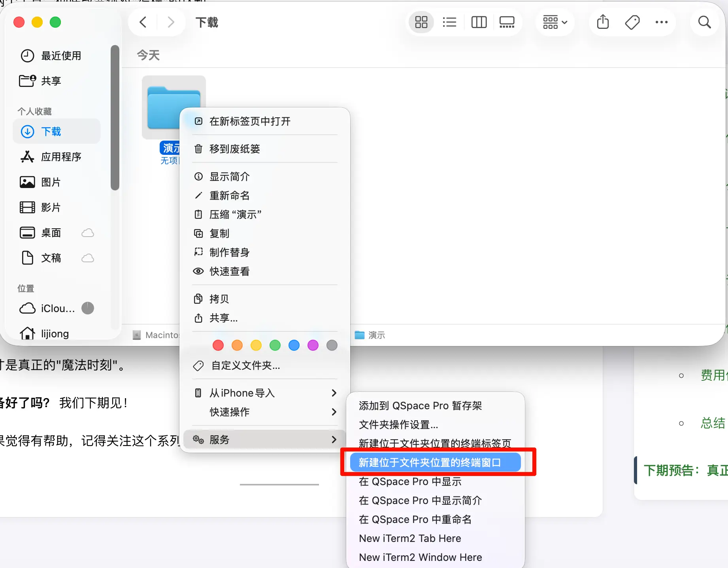Switch Finder to column view
The image size is (728, 568).
[479, 22]
